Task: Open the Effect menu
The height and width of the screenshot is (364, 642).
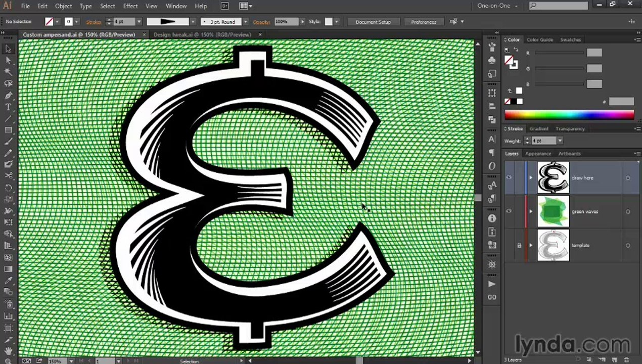Action: point(130,6)
